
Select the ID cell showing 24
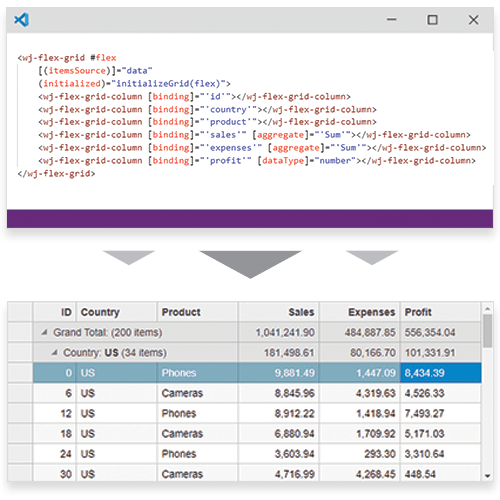coord(55,454)
